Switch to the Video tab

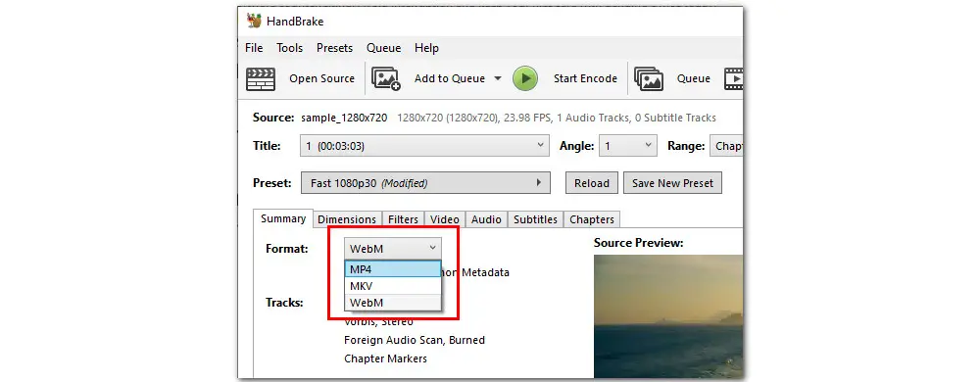pyautogui.click(x=445, y=219)
